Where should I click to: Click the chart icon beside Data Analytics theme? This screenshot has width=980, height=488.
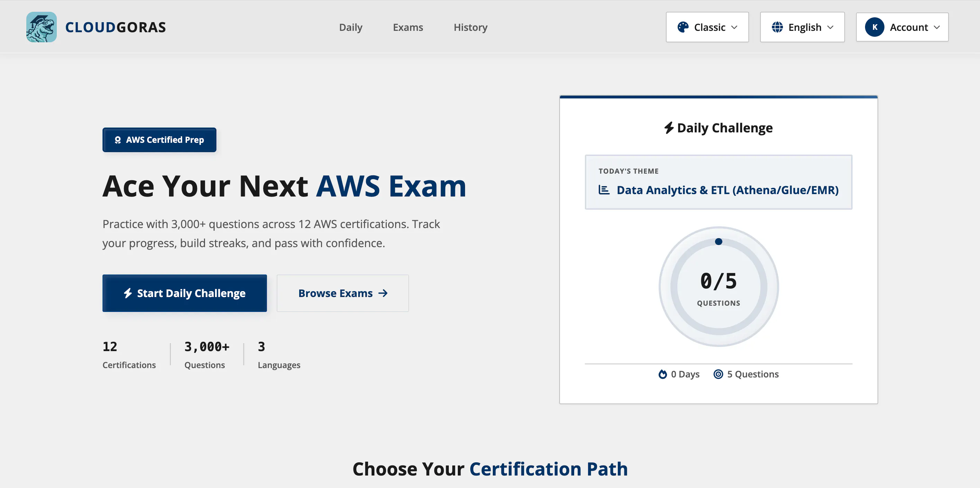click(604, 190)
